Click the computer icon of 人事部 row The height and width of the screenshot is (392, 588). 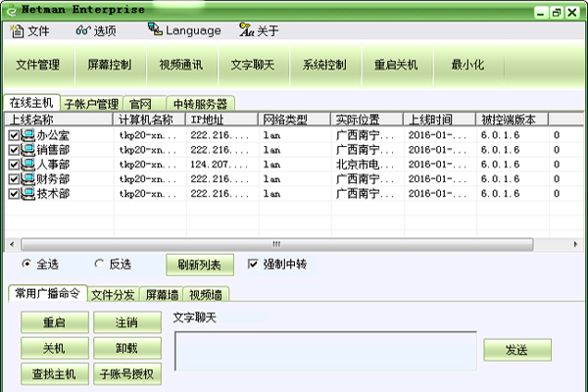click(27, 165)
